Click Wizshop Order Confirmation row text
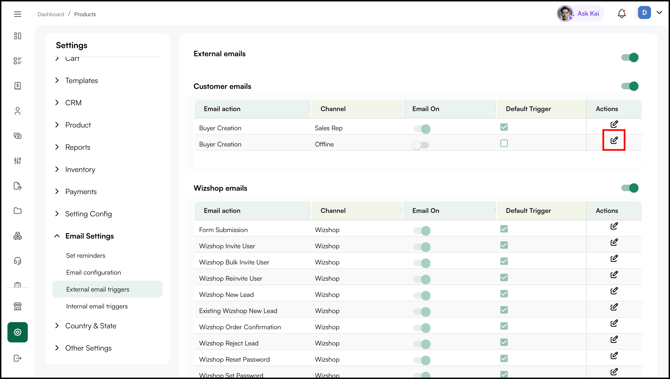The width and height of the screenshot is (670, 379). [x=240, y=327]
